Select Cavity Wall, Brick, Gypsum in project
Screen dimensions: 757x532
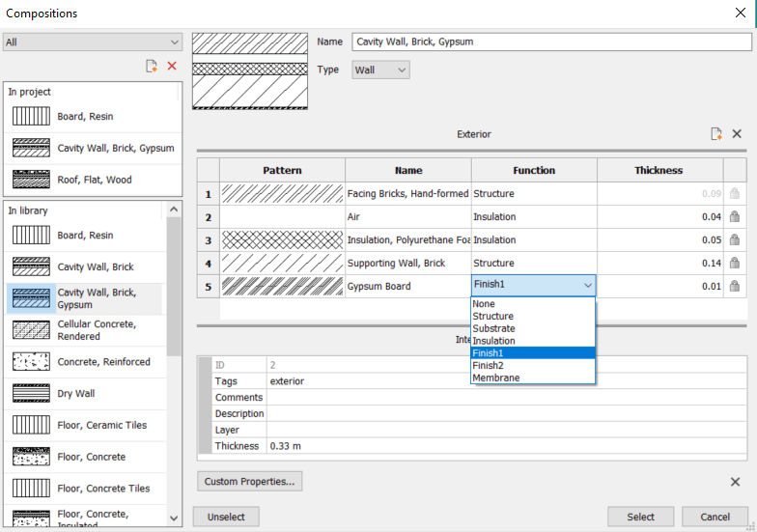tap(93, 149)
